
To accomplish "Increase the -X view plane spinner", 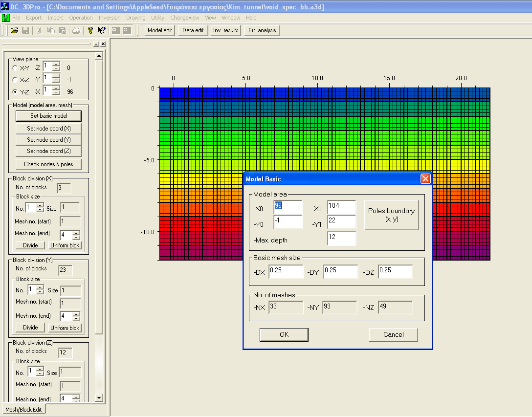I will [56, 88].
